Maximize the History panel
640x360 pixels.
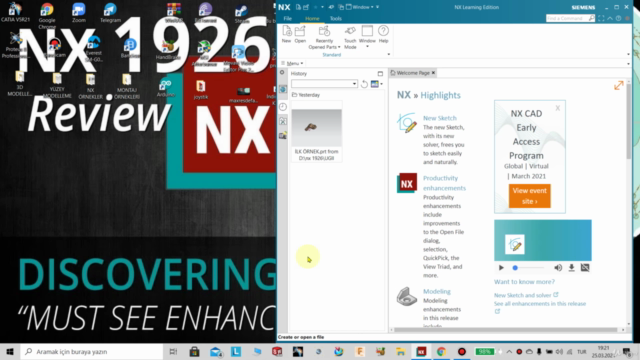coord(380,73)
